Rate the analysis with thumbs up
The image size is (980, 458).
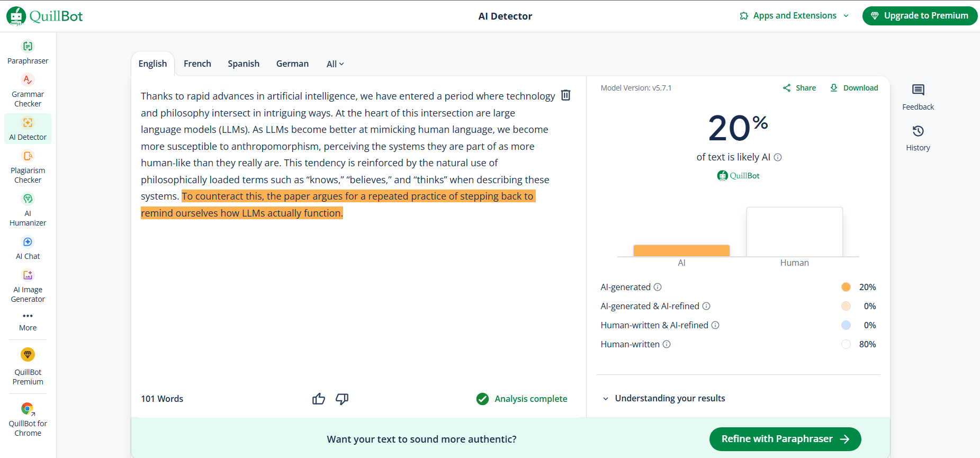[318, 399]
